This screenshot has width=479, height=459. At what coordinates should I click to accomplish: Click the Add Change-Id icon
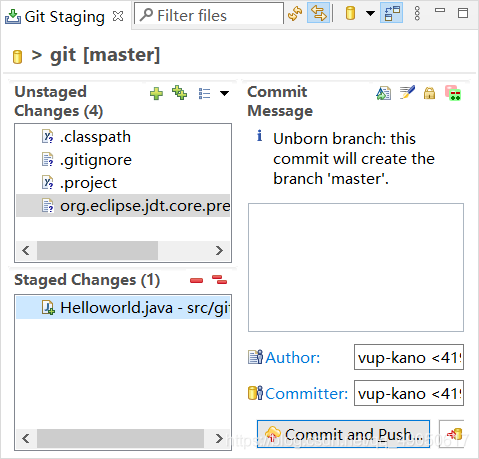tap(453, 93)
